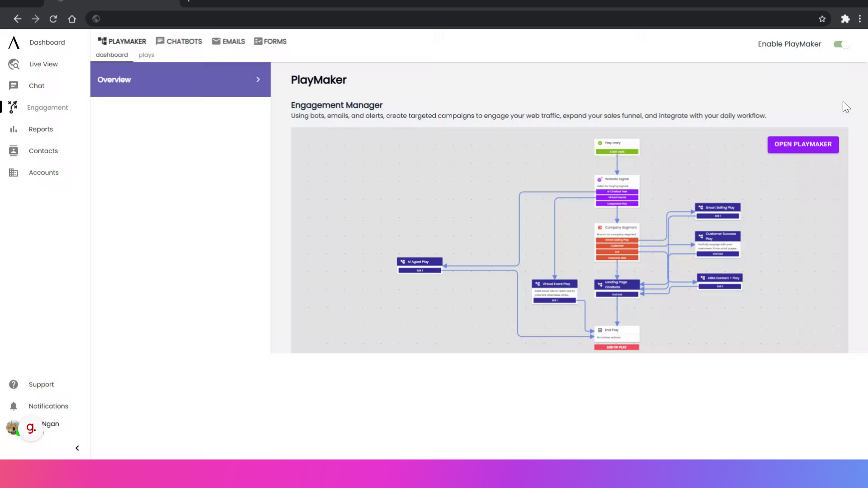
Task: Click the browser home icon
Action: [72, 19]
